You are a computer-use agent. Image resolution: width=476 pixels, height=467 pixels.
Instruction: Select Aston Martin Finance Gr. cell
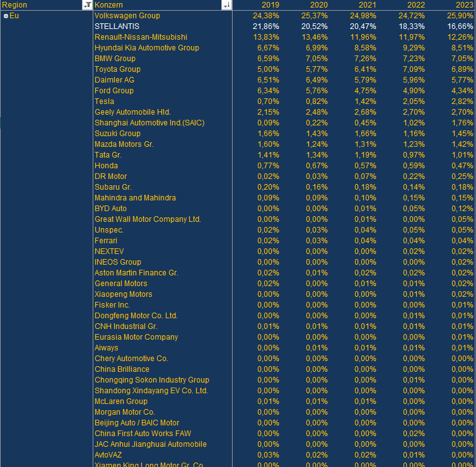coord(136,273)
